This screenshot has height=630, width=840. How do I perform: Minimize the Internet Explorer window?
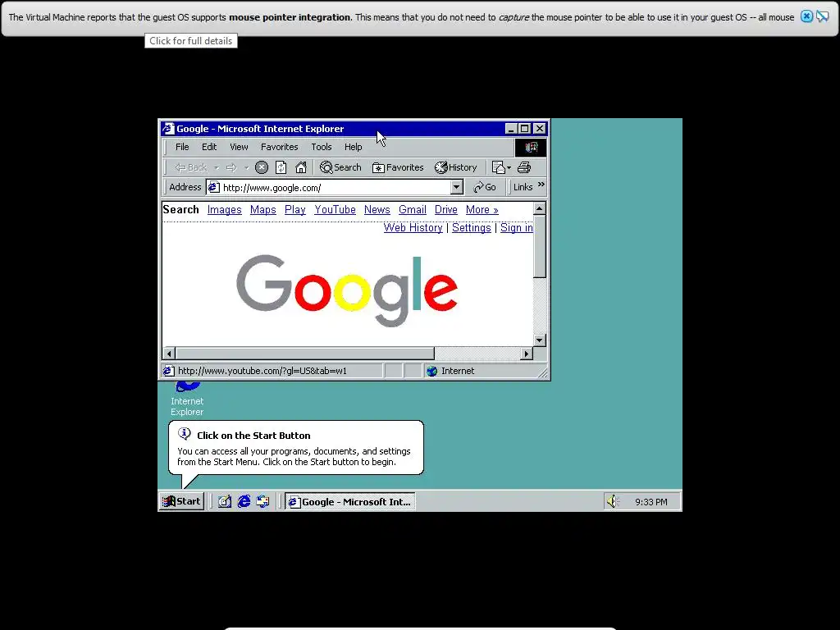point(511,129)
